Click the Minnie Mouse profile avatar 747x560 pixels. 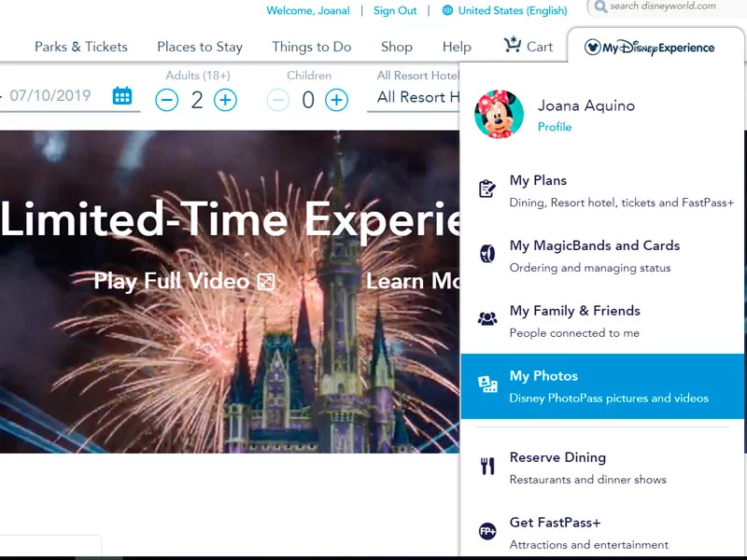499,114
